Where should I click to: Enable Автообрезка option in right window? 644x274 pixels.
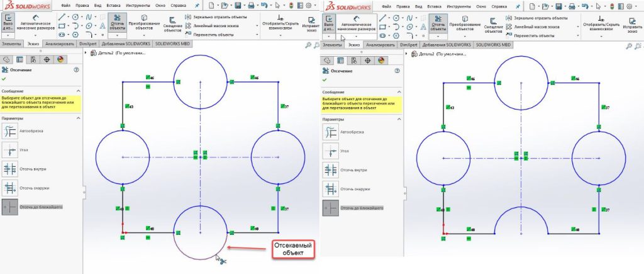[331, 132]
